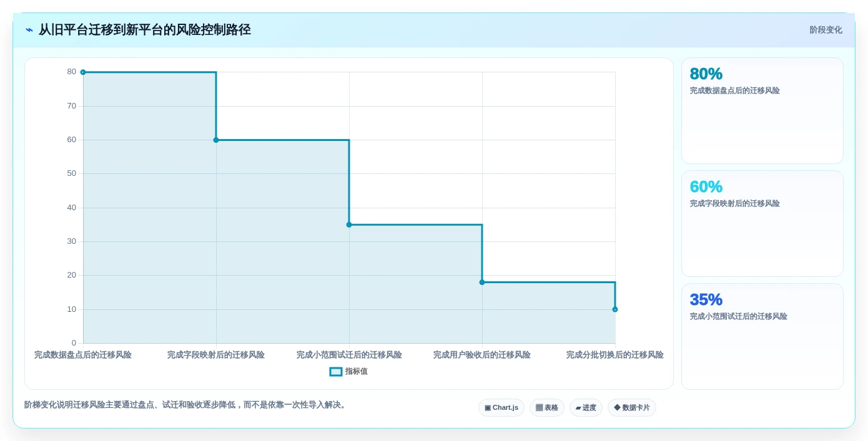The image size is (868, 441).
Task: Click the 35% stat card value
Action: [706, 300]
